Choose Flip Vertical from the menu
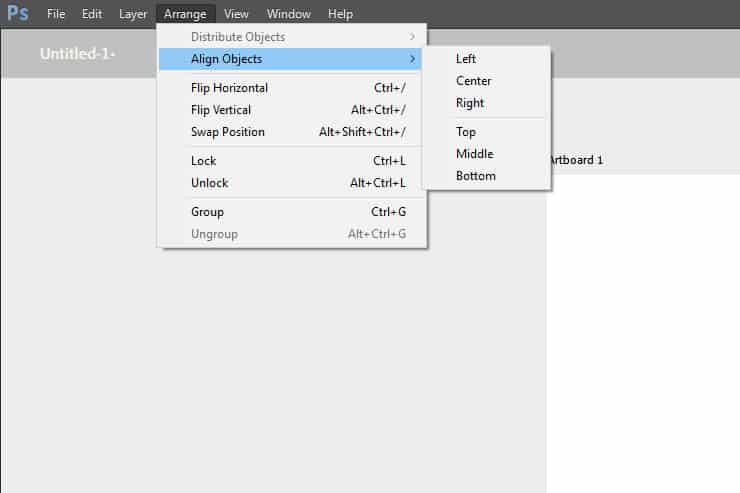The width and height of the screenshot is (740, 493). point(290,110)
